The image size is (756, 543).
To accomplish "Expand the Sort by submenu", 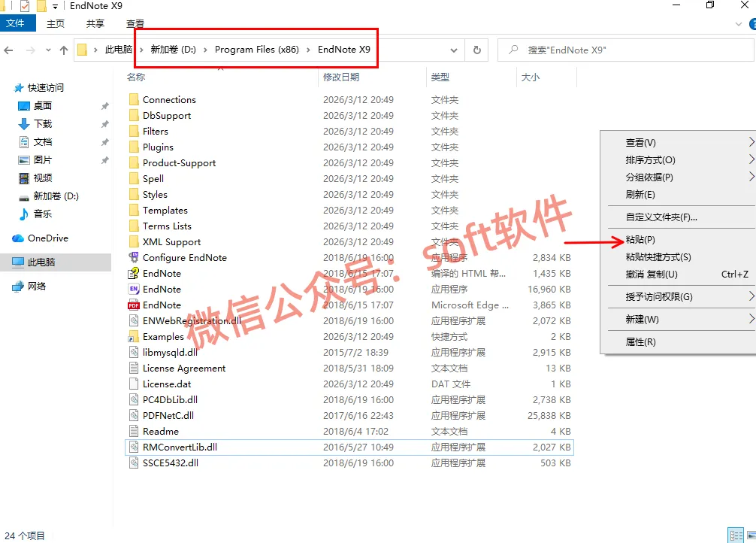I will (x=751, y=159).
